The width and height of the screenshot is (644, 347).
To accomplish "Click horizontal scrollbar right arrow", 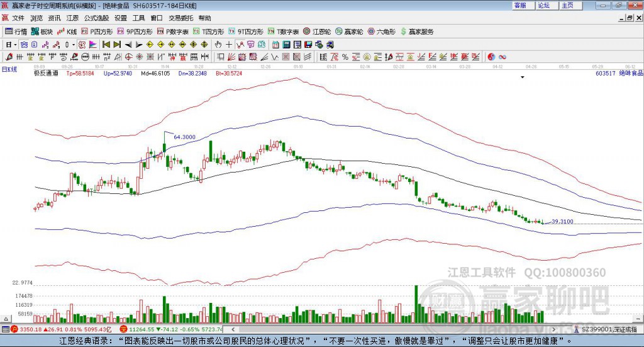I will click(x=554, y=329).
